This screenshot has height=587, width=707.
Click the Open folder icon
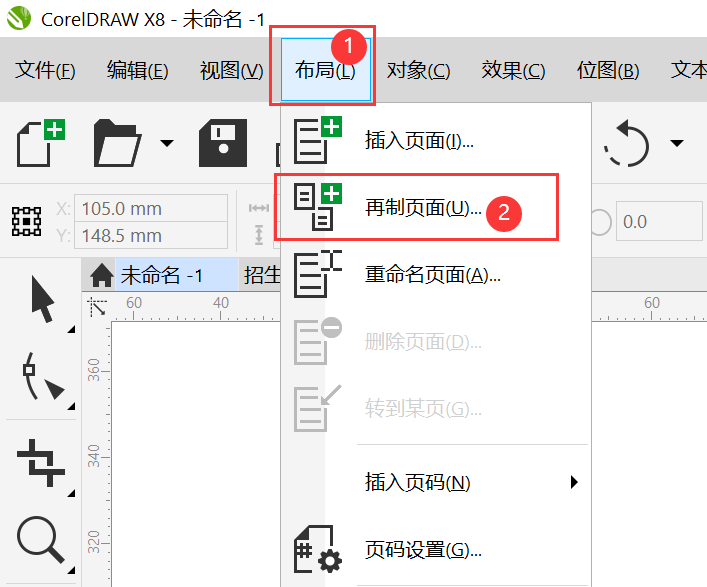117,143
